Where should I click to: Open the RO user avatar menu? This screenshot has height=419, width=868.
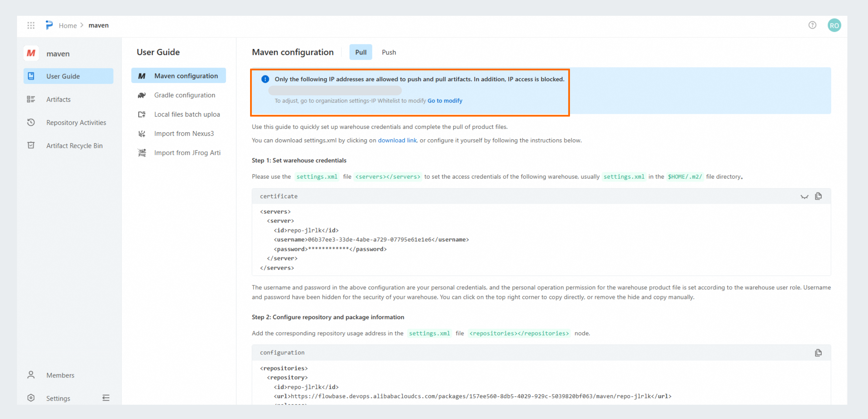(x=834, y=25)
